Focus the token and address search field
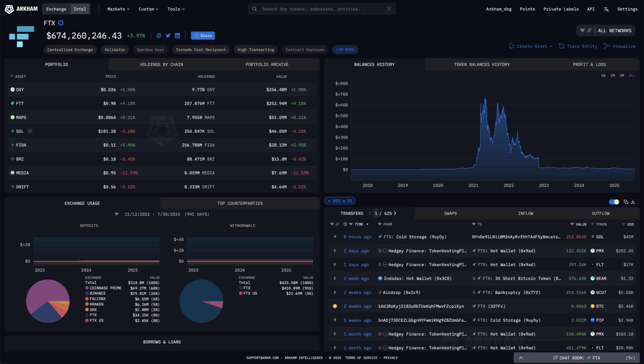This screenshot has width=644, height=364. tap(322, 9)
